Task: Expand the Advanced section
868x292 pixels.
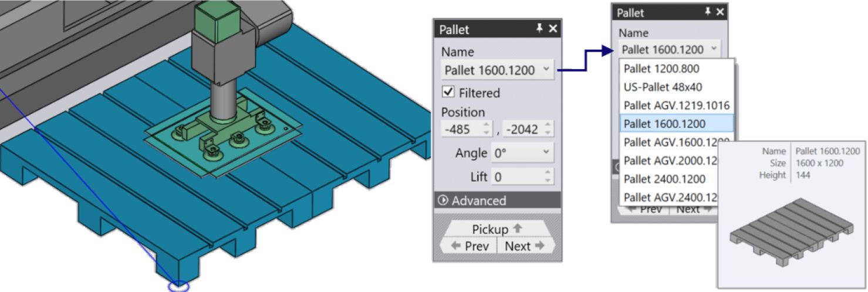Action: click(497, 201)
